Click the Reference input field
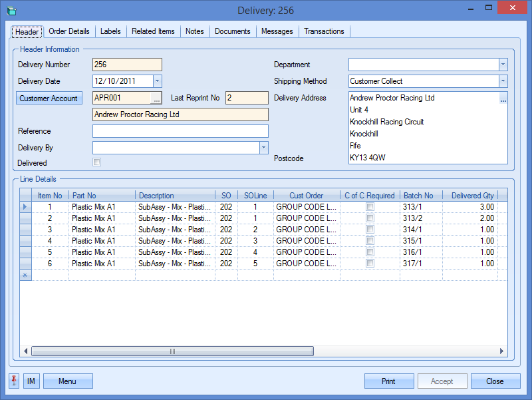Screen dimensions: 532x400 [180, 131]
